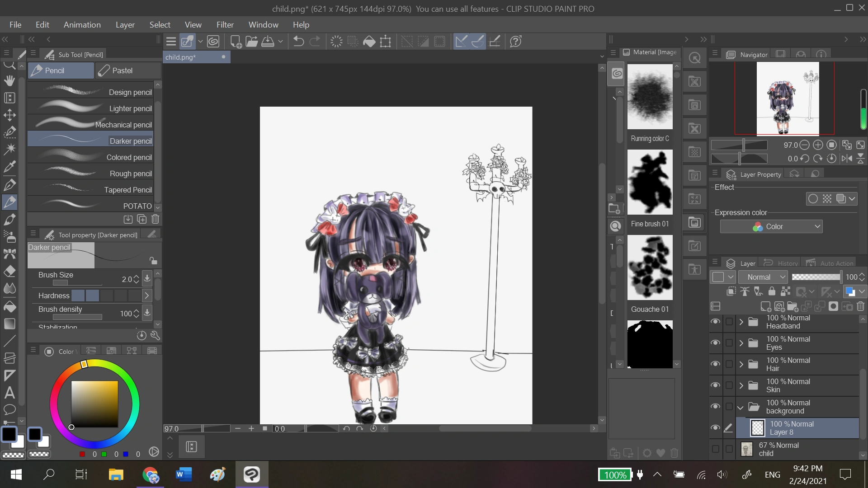The width and height of the screenshot is (868, 488).
Task: Toggle visibility of the Eyes layer folder
Action: [716, 343]
